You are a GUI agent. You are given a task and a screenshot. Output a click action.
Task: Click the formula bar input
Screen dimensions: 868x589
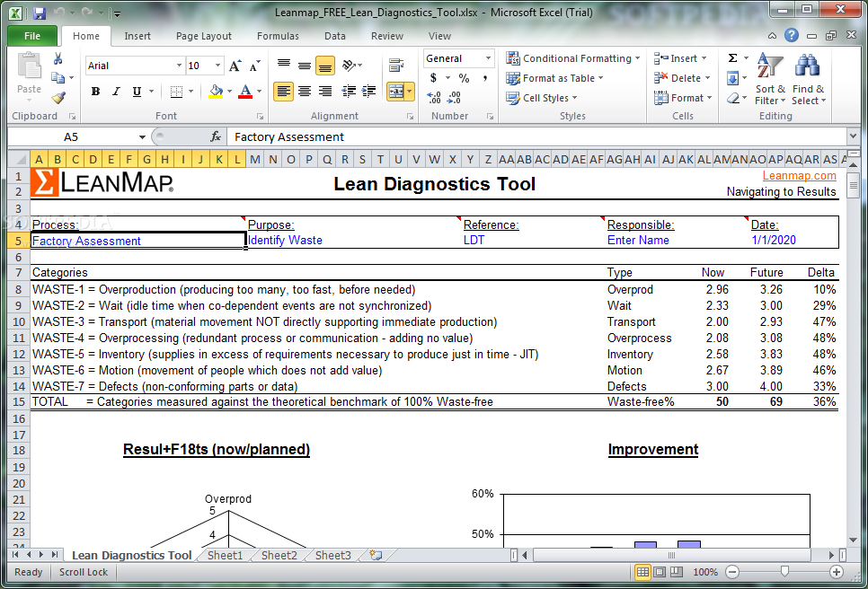pyautogui.click(x=537, y=136)
